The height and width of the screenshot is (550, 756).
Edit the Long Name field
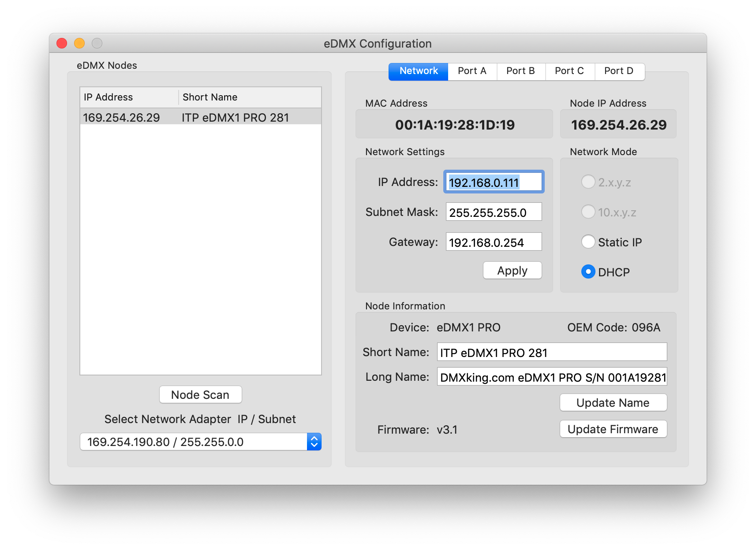[552, 377]
